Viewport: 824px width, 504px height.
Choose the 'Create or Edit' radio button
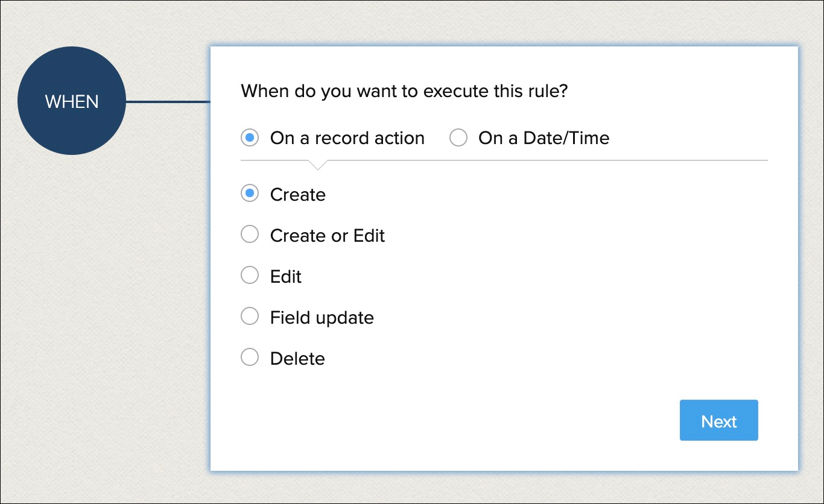click(x=250, y=235)
